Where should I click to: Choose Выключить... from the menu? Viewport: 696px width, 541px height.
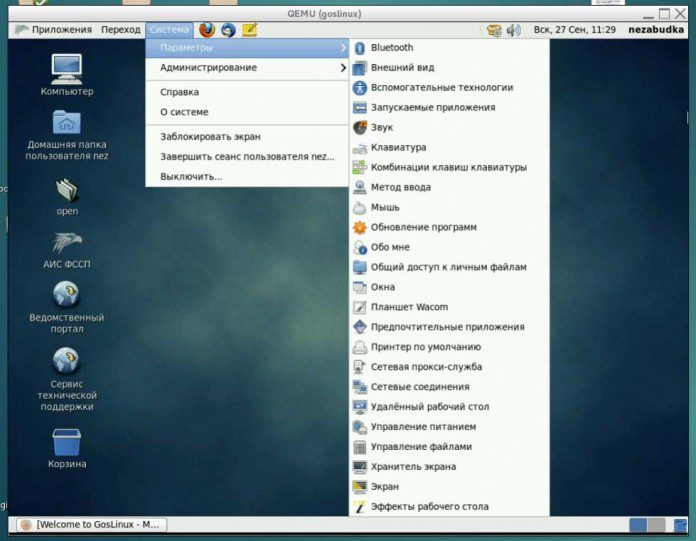pyautogui.click(x=247, y=177)
